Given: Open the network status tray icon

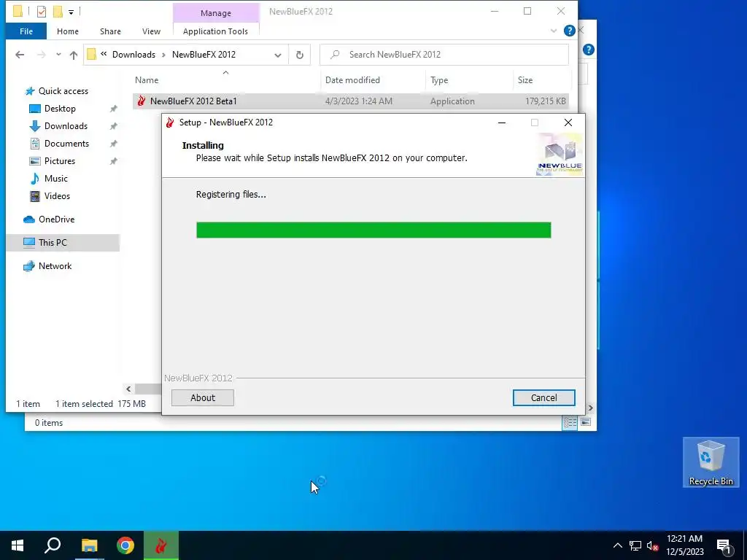Looking at the screenshot, I should tap(635, 545).
